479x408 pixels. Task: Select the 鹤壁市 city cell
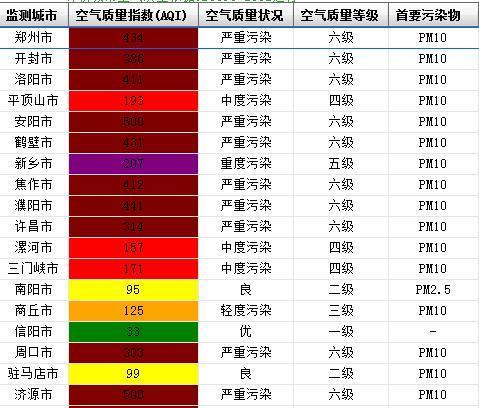(33, 143)
